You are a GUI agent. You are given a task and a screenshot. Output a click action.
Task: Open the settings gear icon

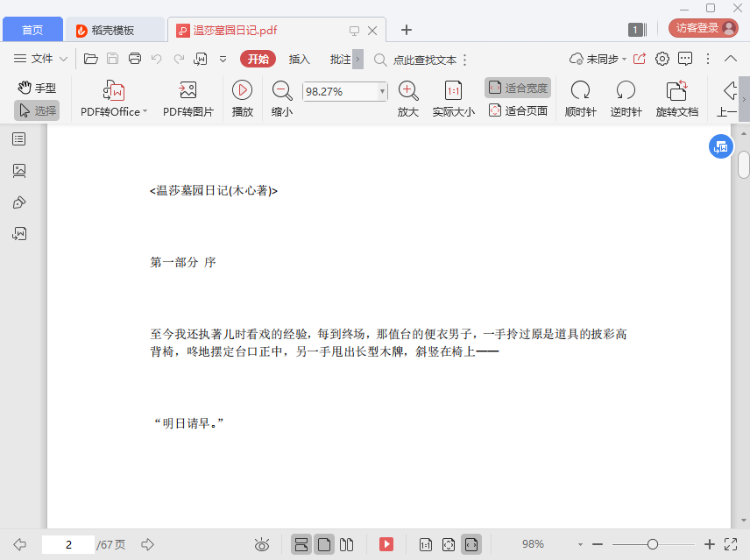pyautogui.click(x=662, y=59)
